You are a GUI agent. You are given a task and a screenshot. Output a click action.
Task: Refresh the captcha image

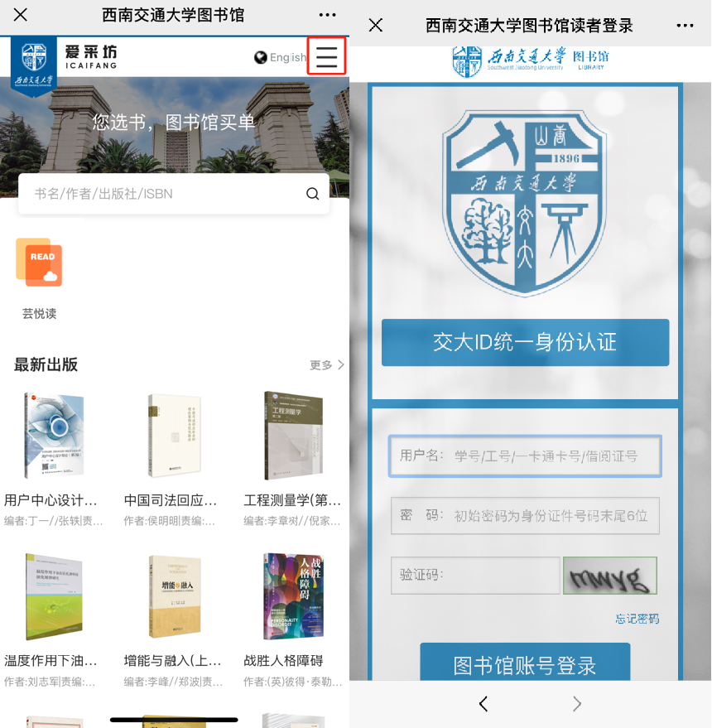click(609, 575)
